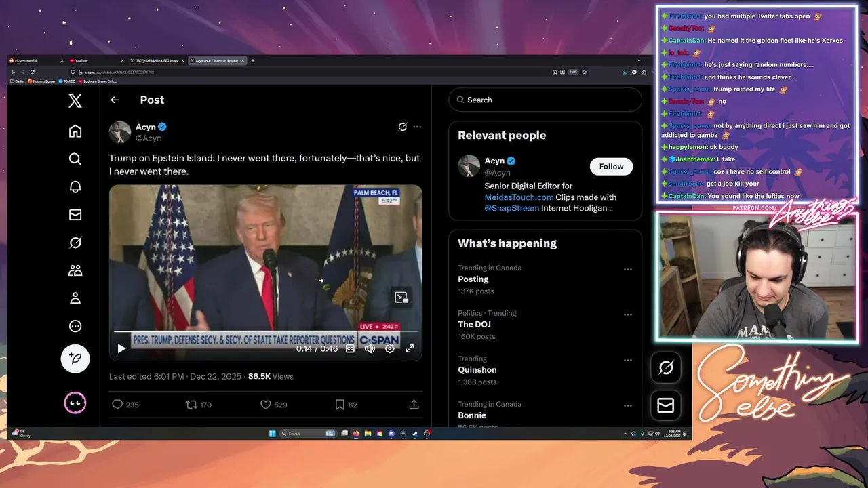The image size is (868, 488).
Task: Click video progress bar
Action: 265,332
